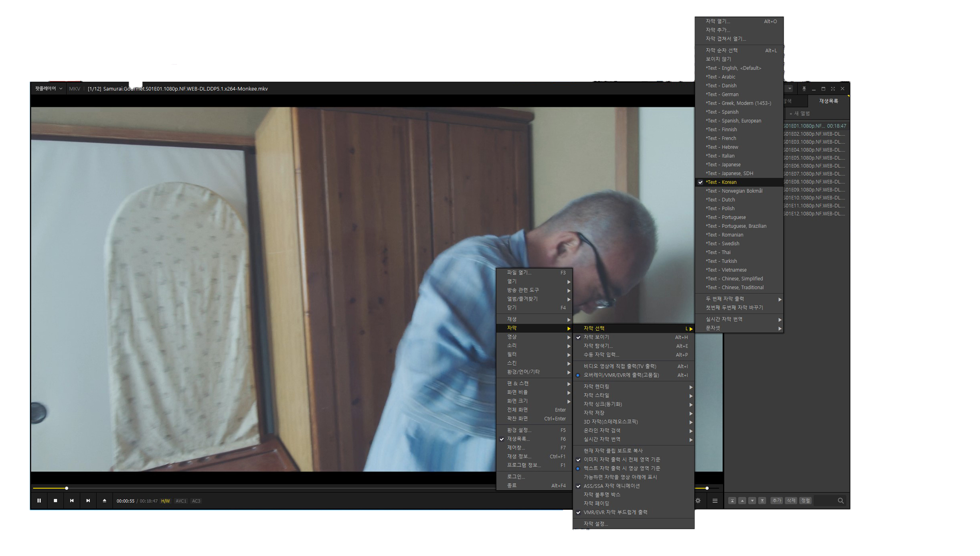Click the playlist search magnifier icon

pos(841,501)
